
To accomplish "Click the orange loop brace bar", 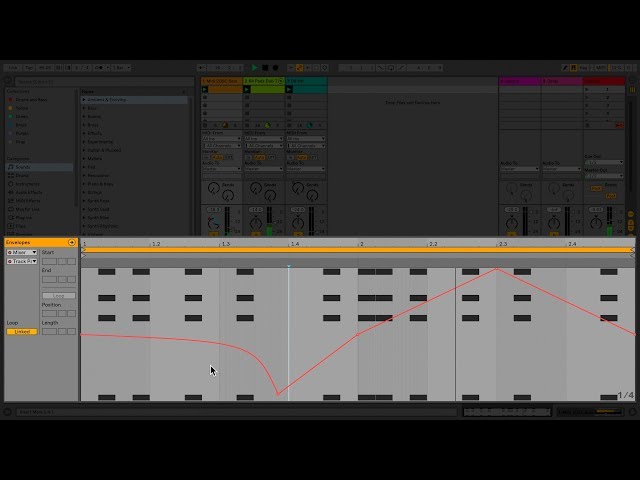I will (358, 250).
